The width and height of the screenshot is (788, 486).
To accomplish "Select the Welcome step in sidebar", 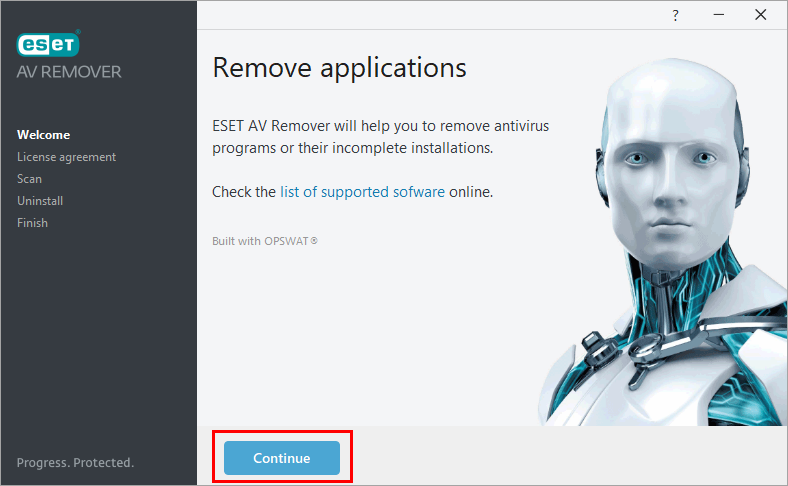I will [x=43, y=135].
